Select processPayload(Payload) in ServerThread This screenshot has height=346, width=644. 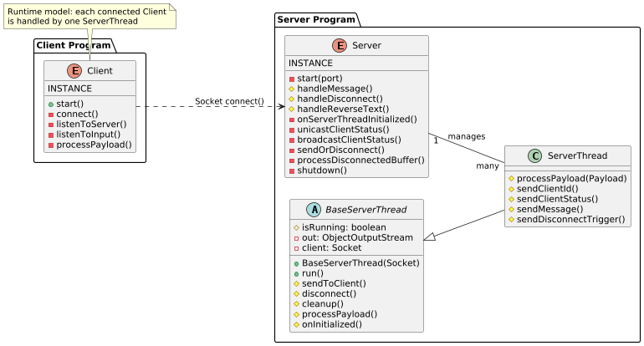click(x=572, y=179)
